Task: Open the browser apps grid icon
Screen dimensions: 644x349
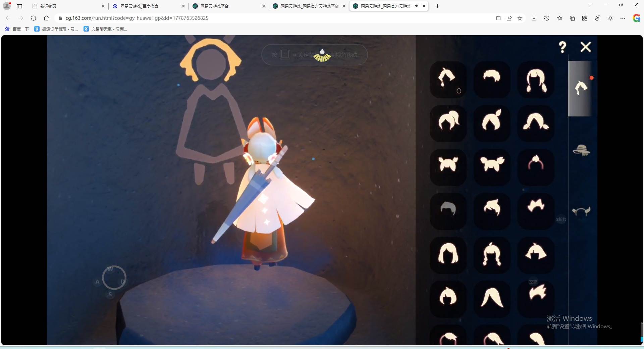Action: click(x=585, y=18)
